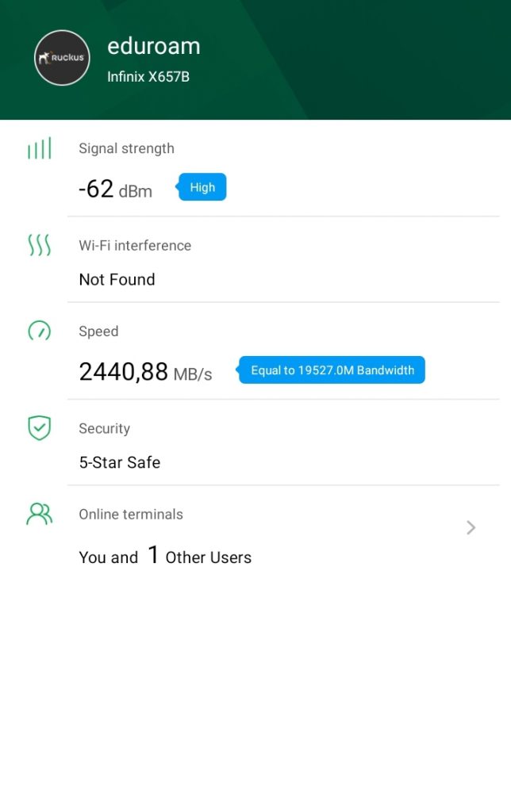The height and width of the screenshot is (812, 511).
Task: Expand Online terminals with the chevron arrow
Action: click(x=471, y=527)
